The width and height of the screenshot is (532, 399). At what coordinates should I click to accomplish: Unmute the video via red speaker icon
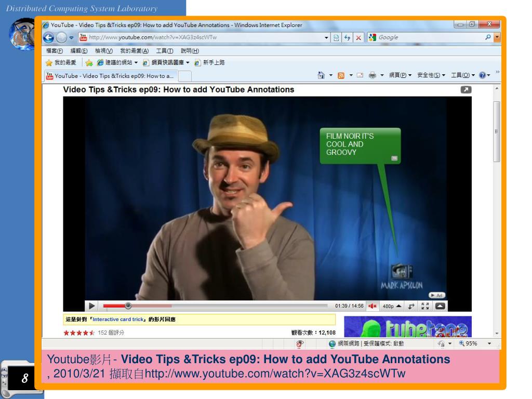click(x=373, y=306)
